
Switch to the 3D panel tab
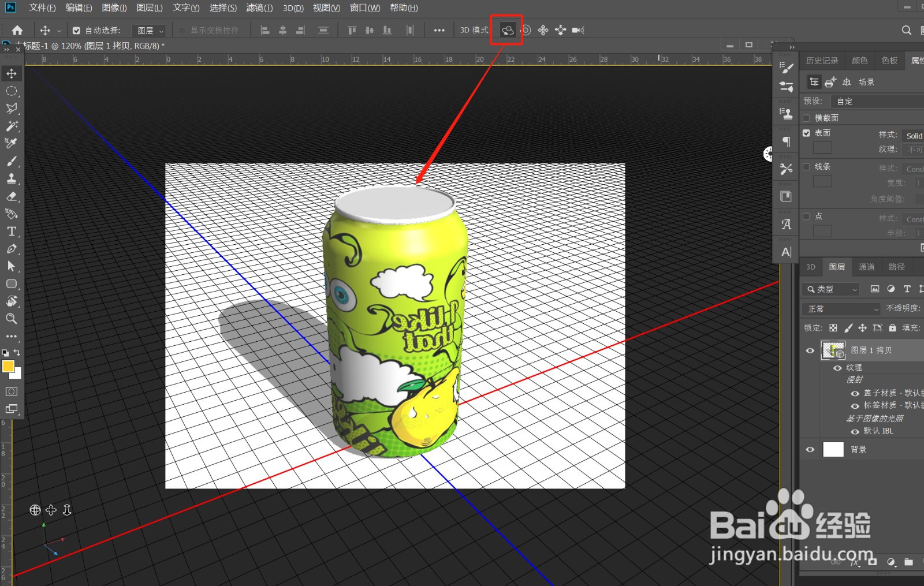tap(811, 267)
